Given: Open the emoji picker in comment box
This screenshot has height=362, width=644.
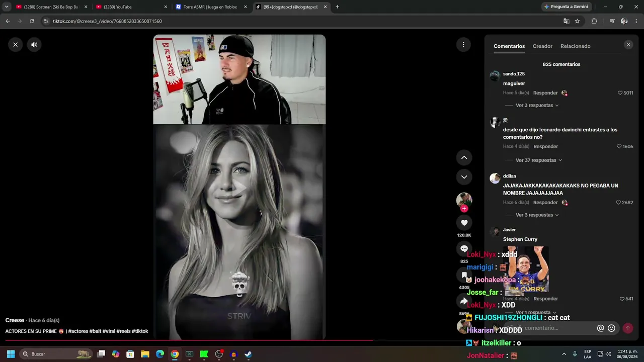Looking at the screenshot, I should coord(611,328).
